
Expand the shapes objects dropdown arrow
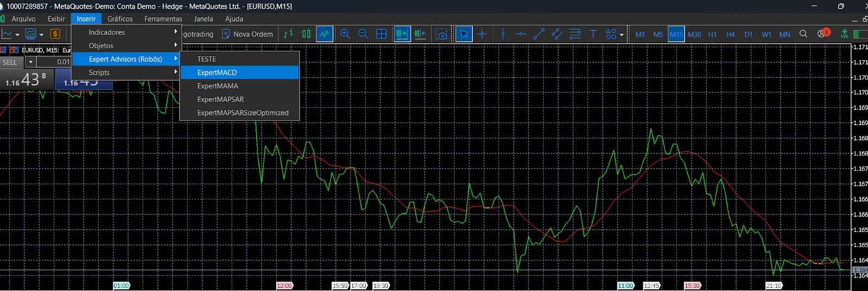point(622,35)
